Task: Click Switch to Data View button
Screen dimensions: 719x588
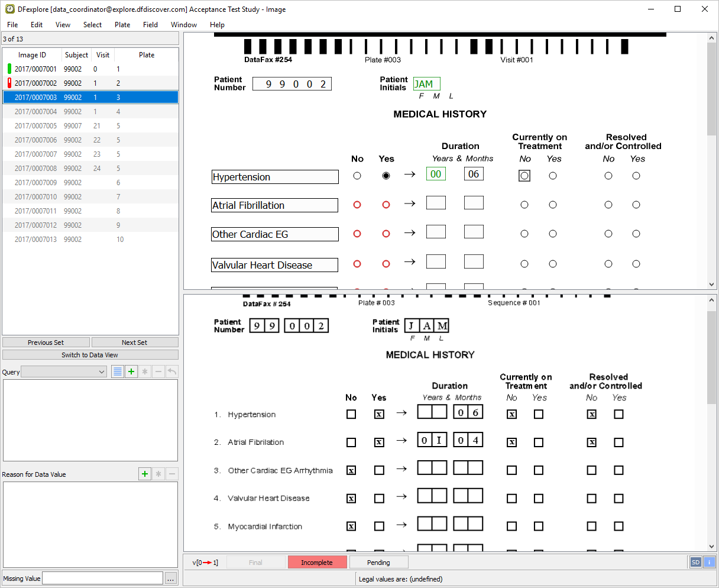Action: [x=90, y=355]
